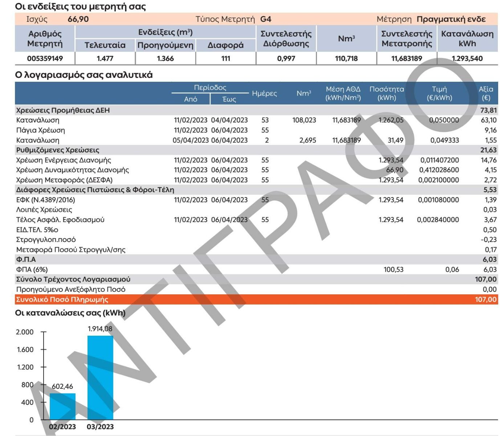The image size is (504, 436).
Task: Click the "Πραγματική ένδε" measurement value
Action: pos(451,19)
